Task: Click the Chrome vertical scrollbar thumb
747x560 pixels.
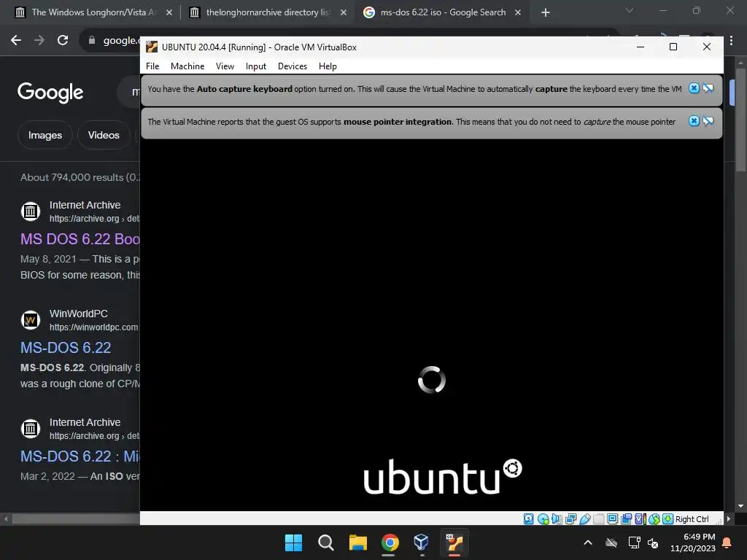Action: pyautogui.click(x=741, y=120)
